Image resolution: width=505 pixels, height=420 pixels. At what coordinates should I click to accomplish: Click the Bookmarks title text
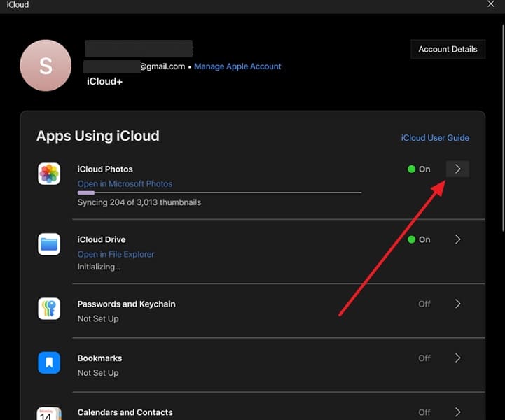99,358
